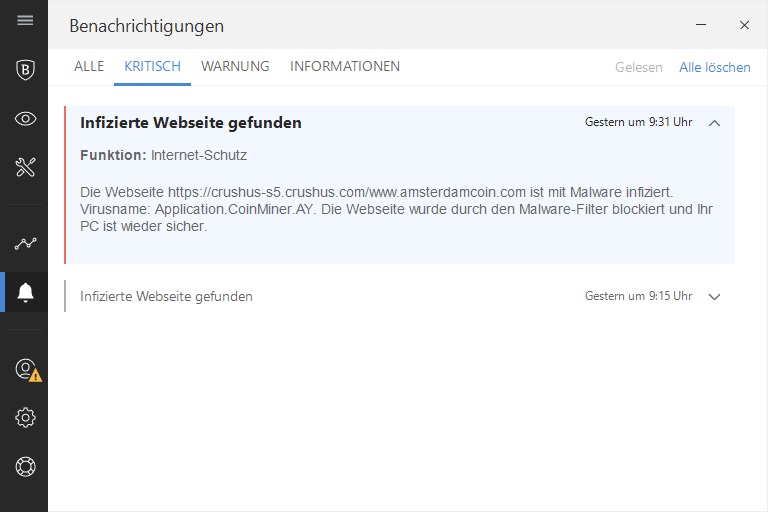Click the bold 'Infizierte Webseite gefunden' heading

click(x=191, y=122)
